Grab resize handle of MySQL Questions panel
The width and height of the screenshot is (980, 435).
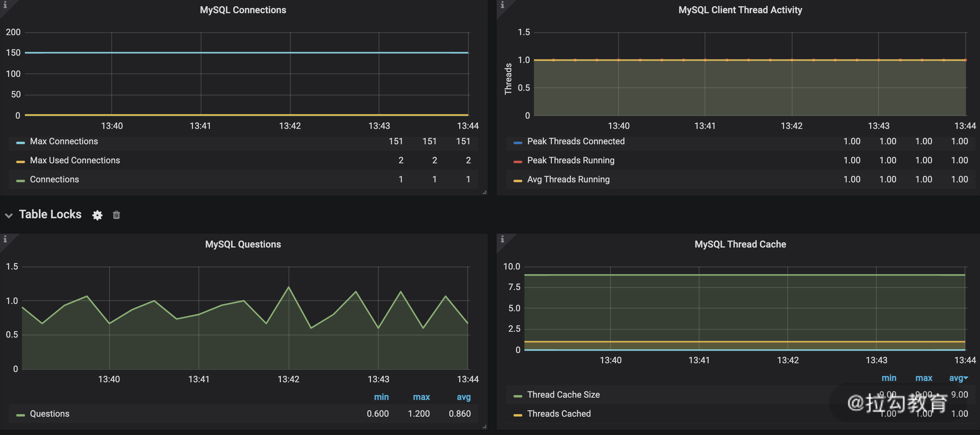tap(484, 427)
